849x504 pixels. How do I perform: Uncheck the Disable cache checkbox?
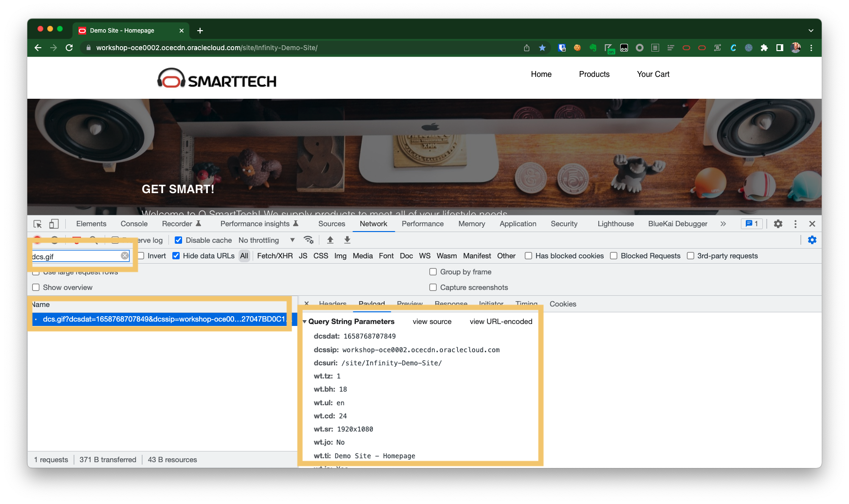tap(179, 240)
